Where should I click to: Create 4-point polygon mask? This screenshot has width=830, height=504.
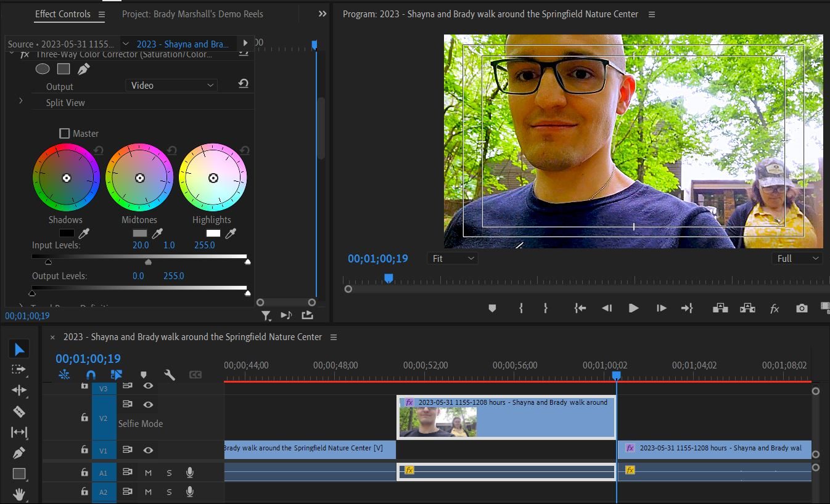64,69
